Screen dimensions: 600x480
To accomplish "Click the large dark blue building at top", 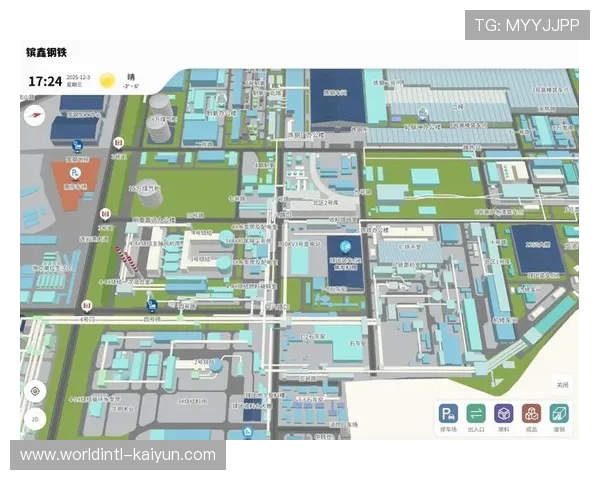I will 336,96.
